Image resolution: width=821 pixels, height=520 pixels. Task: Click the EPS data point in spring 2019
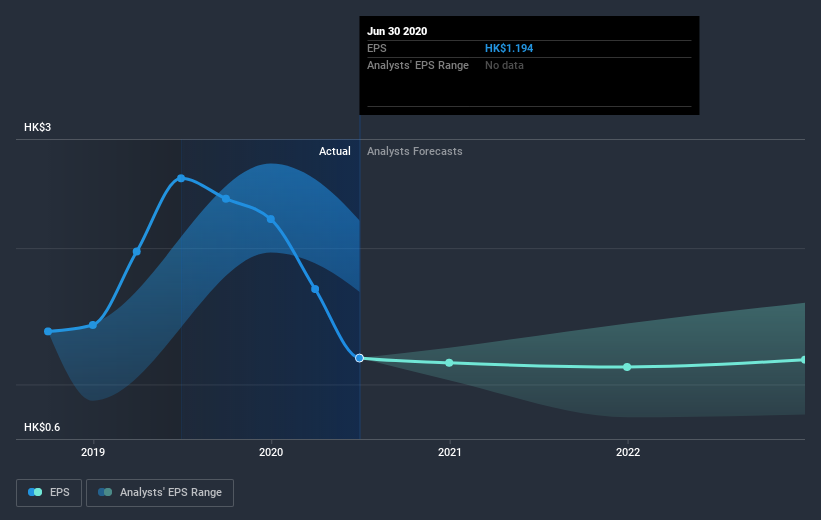click(x=137, y=252)
